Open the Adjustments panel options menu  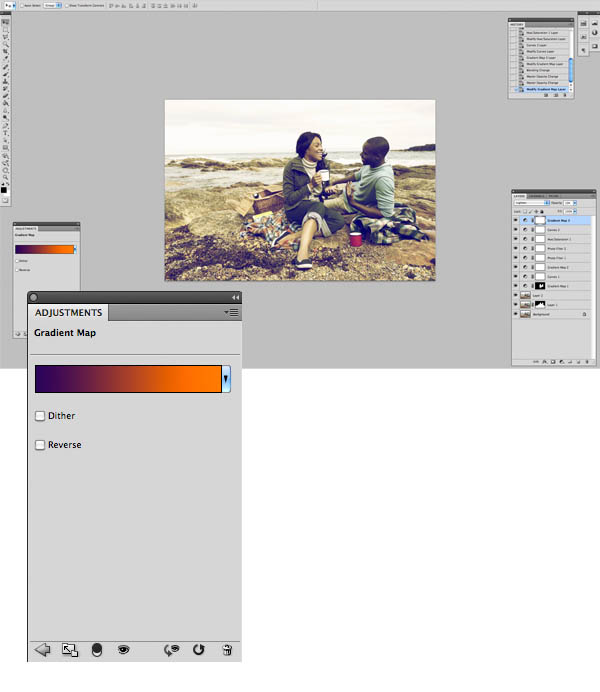[x=231, y=312]
